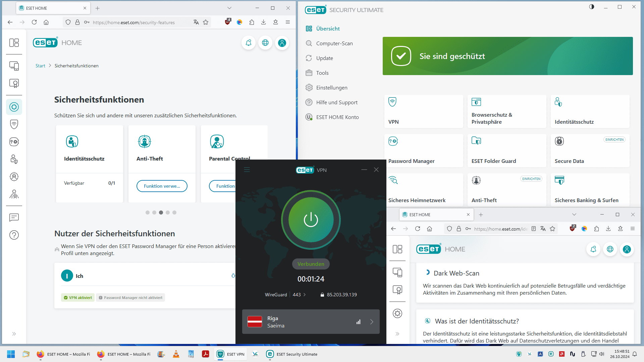Click the left browser address bar
Screen dimensions: 644x362
click(134, 22)
